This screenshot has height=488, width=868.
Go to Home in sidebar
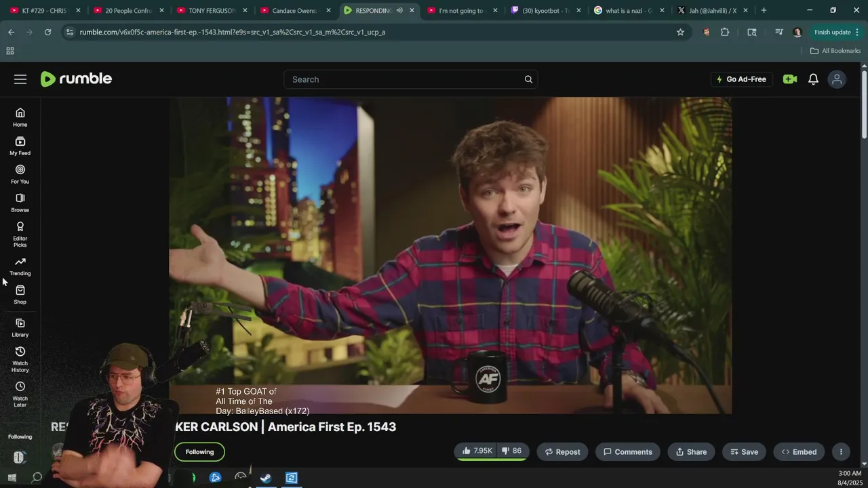coord(20,117)
